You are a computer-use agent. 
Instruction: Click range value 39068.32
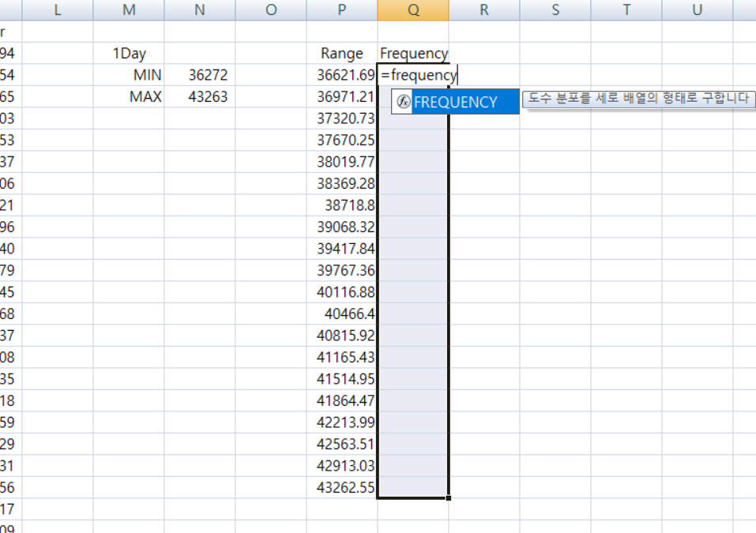(342, 227)
